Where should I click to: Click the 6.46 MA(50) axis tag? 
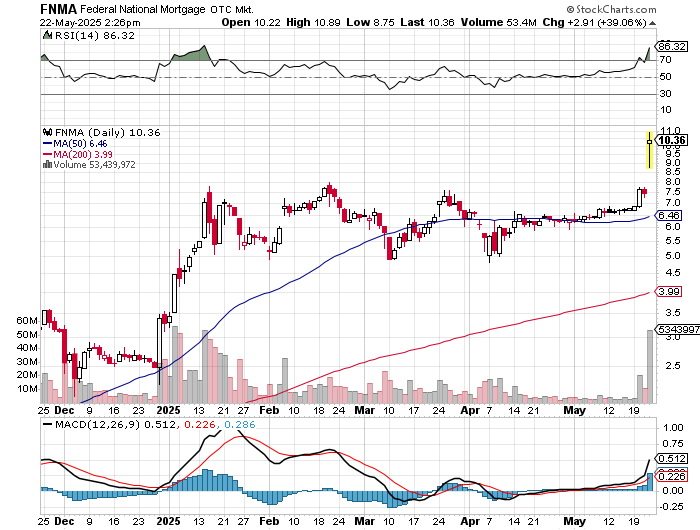[x=668, y=215]
